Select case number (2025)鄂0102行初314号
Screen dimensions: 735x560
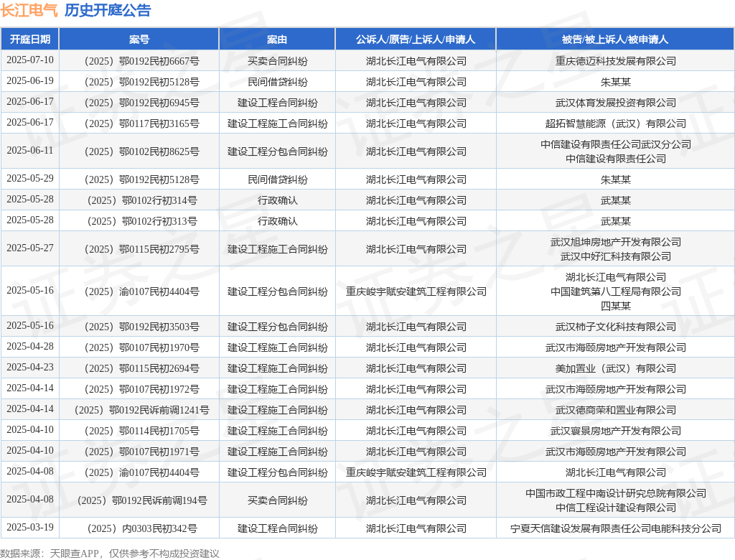[139, 200]
